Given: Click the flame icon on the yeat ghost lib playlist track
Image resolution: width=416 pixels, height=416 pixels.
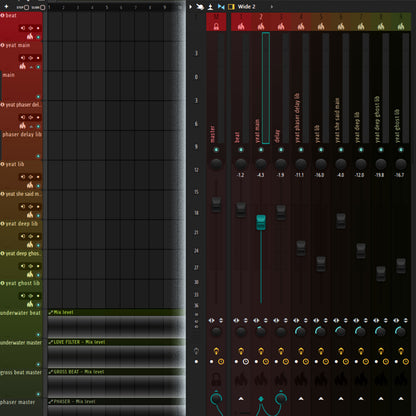Looking at the screenshot, I should [x=30, y=304].
